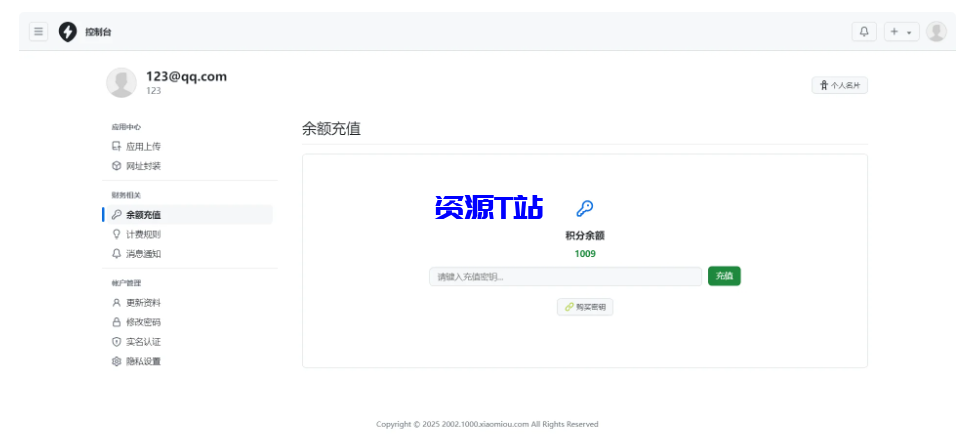Click the 123@qq.com username heading

186,77
